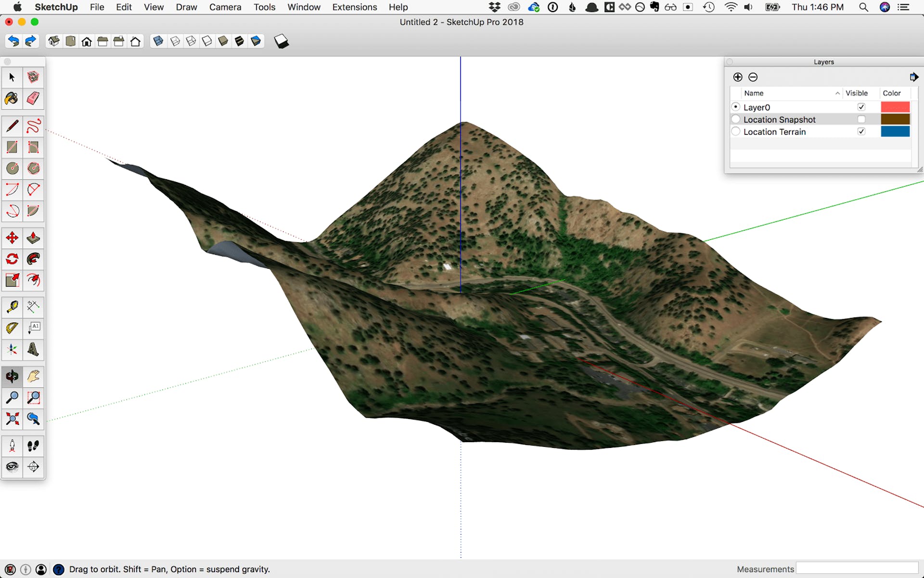
Task: Activate the Tape Measure tool
Action: [x=12, y=307]
